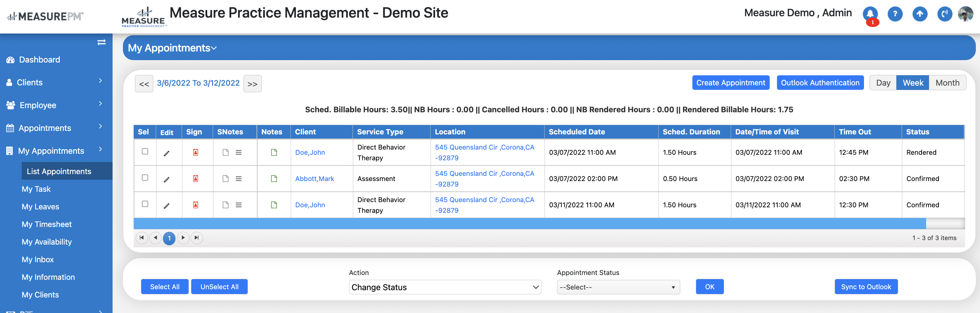Open My Task in sidebar
Screen dimensions: 980x313
(36, 189)
